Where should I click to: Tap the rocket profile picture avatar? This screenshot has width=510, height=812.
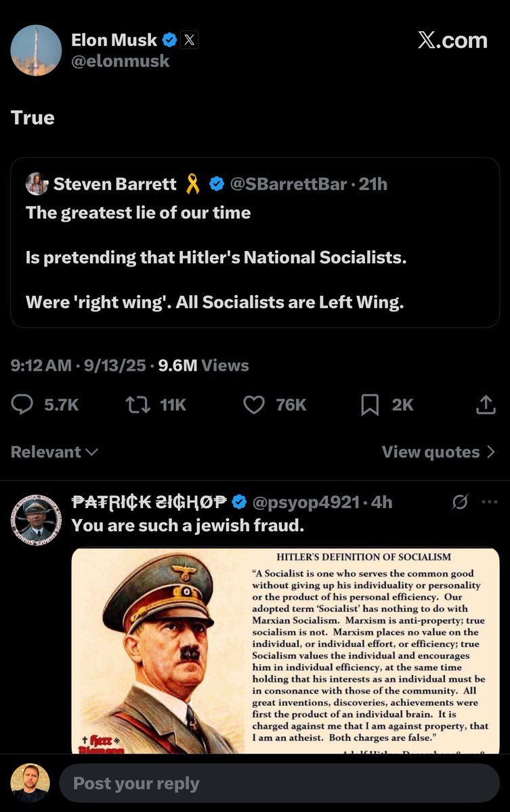coord(36,50)
